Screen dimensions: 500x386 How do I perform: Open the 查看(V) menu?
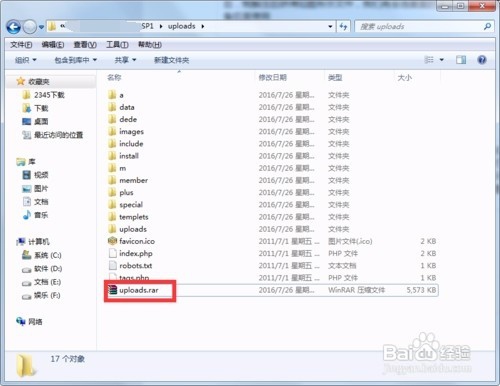pos(85,45)
